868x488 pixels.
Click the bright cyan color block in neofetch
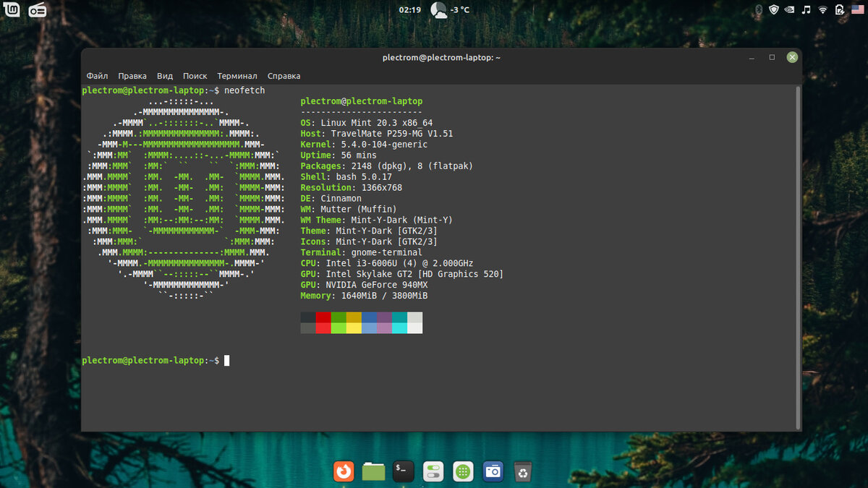[x=399, y=328]
